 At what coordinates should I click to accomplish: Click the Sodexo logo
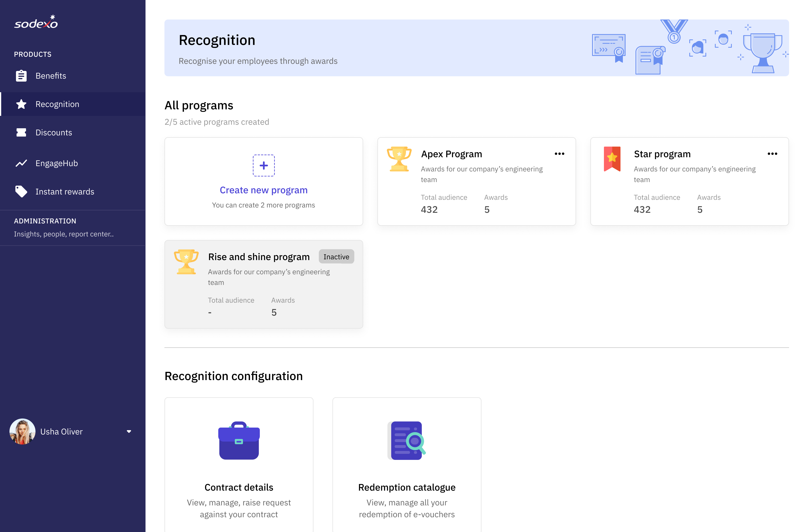pyautogui.click(x=36, y=22)
